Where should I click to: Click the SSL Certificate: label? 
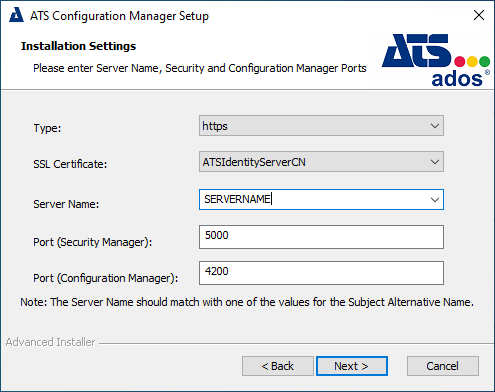click(70, 164)
